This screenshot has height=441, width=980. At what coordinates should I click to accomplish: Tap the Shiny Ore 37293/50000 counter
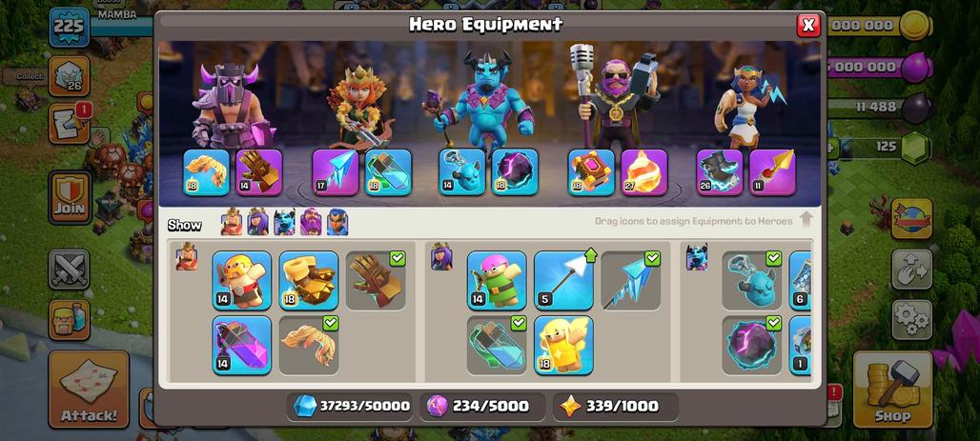351,406
